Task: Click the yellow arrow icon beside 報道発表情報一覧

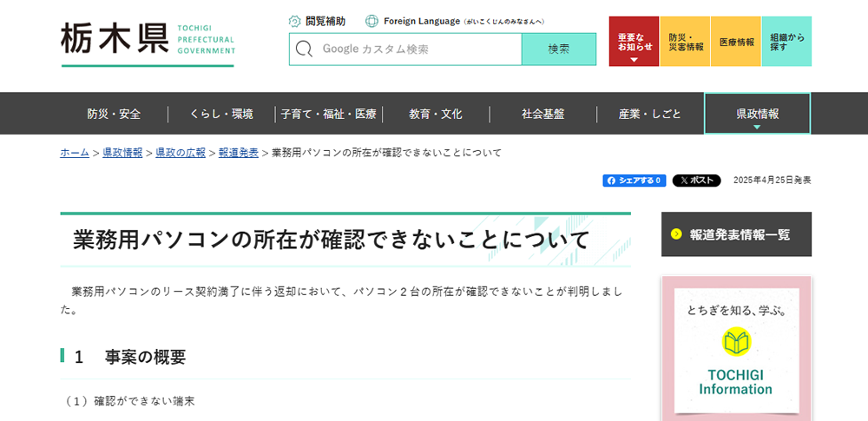Action: [676, 234]
